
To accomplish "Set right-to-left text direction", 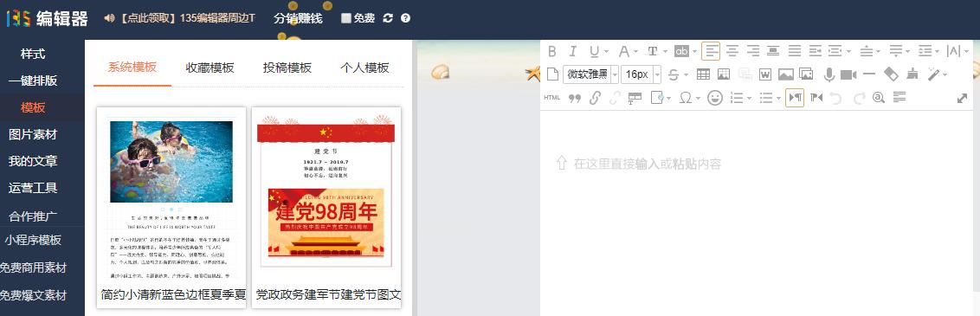I will (x=816, y=98).
